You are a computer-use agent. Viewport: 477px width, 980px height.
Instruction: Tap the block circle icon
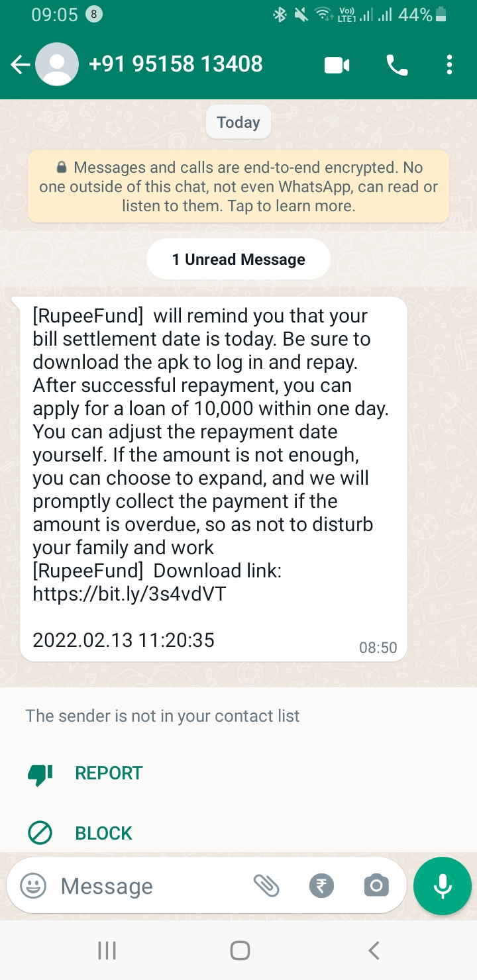click(40, 833)
